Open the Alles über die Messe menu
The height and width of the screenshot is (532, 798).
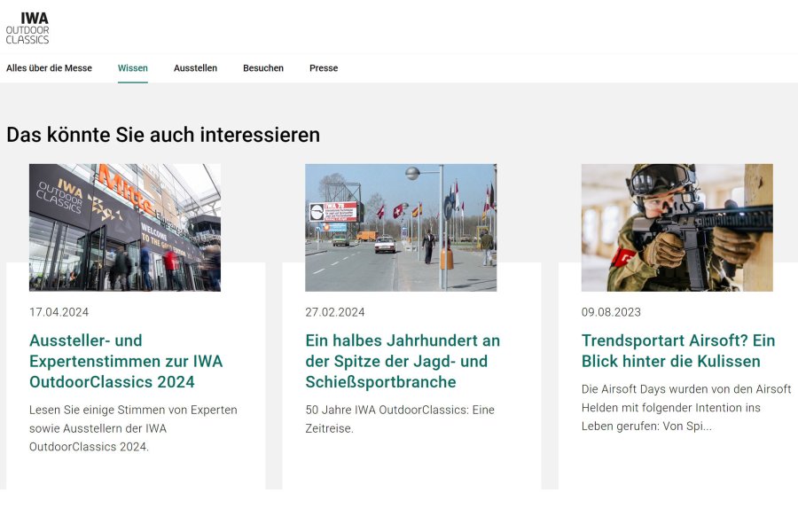coord(49,68)
